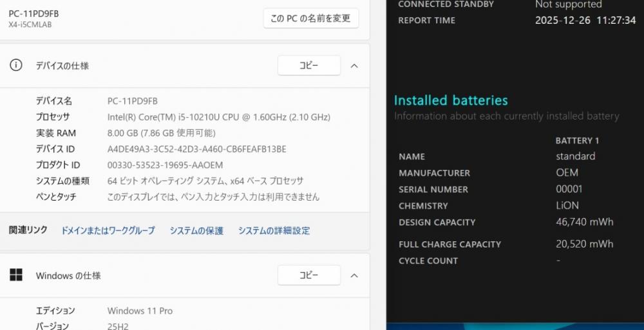
Task: Collapse the Windows specifications section
Action: pyautogui.click(x=354, y=275)
